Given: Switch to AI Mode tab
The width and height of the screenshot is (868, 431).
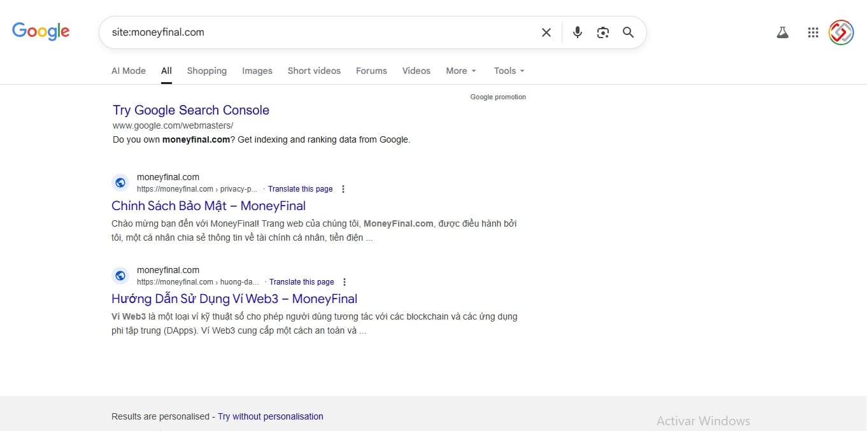Looking at the screenshot, I should tap(129, 71).
